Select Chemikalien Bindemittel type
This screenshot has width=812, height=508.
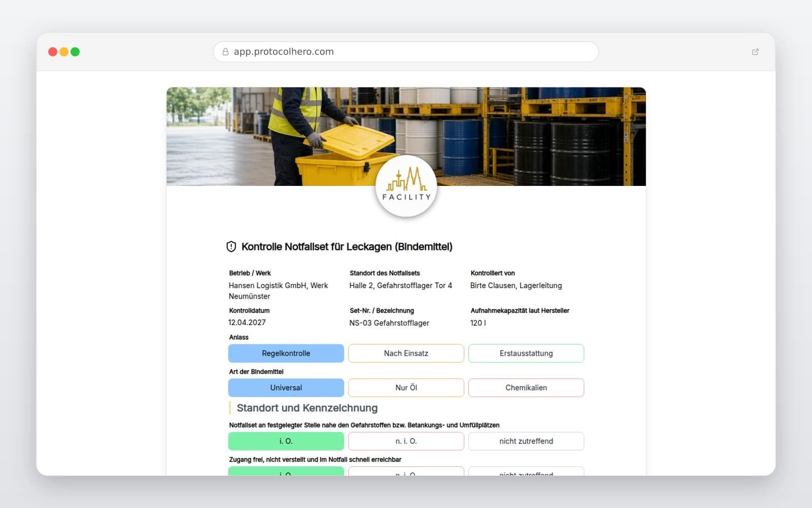526,388
